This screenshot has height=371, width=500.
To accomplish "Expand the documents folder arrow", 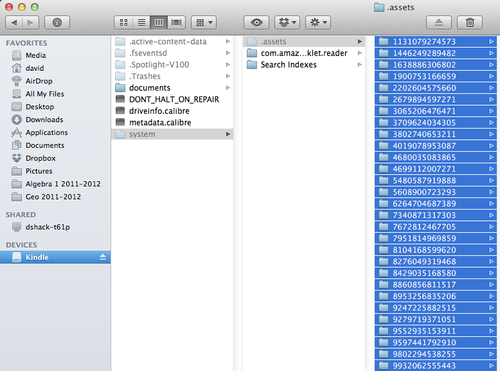I will point(228,88).
